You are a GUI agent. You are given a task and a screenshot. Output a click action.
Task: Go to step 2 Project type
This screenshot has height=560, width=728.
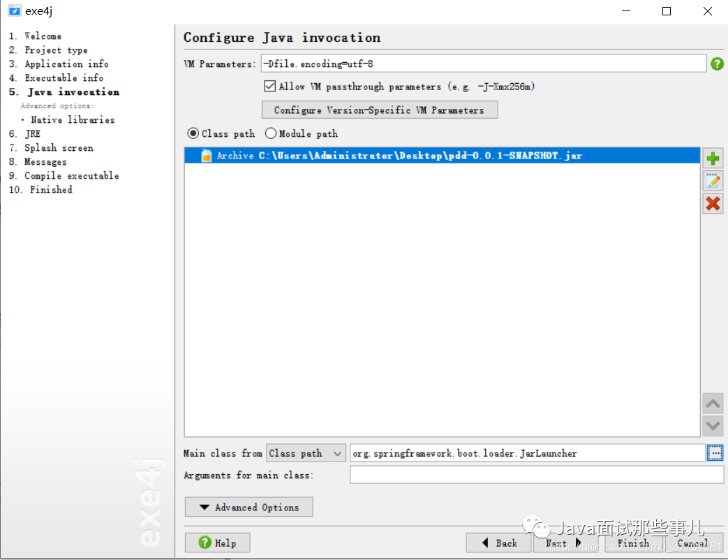[48, 50]
